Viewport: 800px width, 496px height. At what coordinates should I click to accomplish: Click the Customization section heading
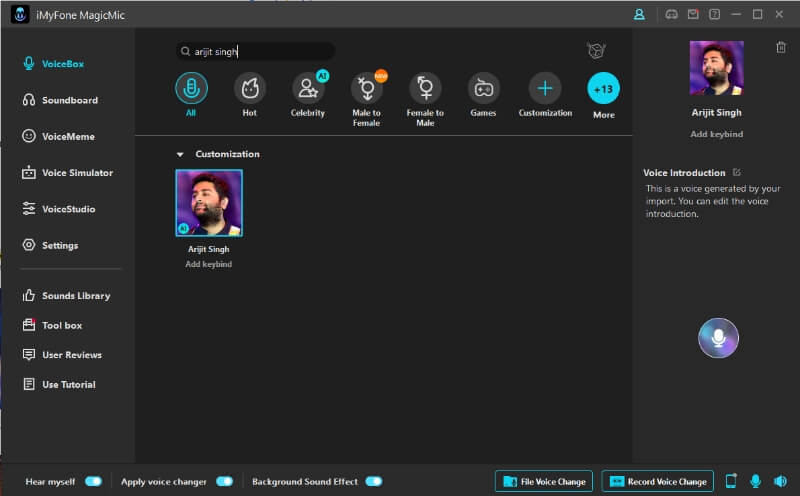point(227,154)
